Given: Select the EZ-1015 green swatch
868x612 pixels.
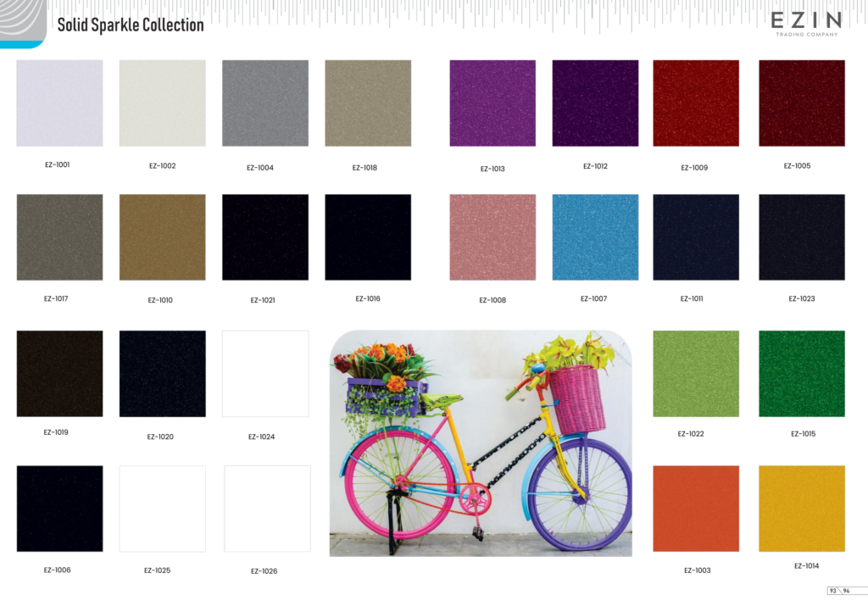Looking at the screenshot, I should pos(802,374).
